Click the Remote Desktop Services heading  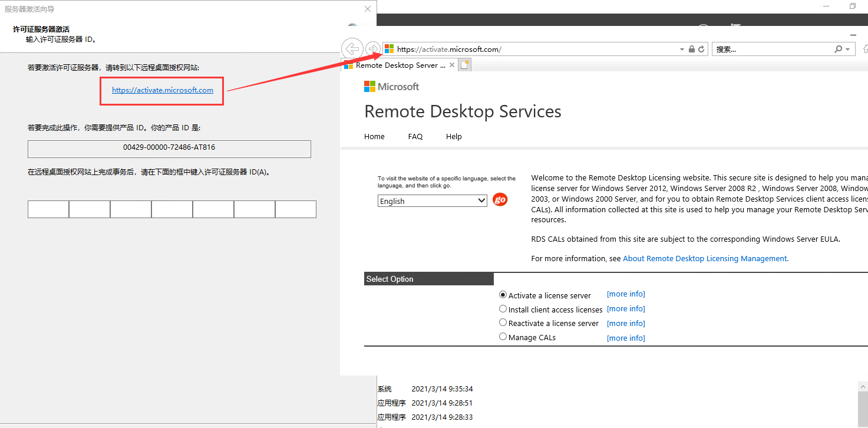pyautogui.click(x=463, y=111)
